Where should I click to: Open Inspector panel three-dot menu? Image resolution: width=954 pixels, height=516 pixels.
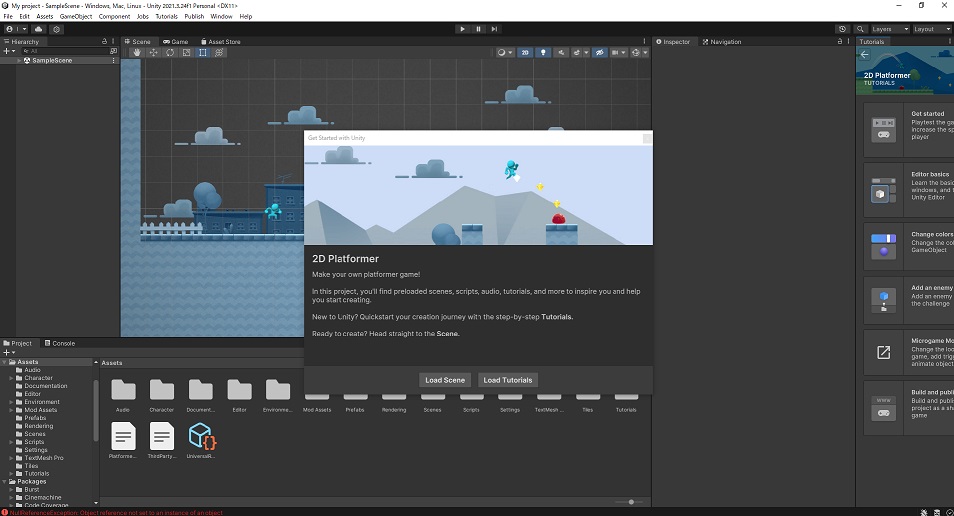[848, 41]
